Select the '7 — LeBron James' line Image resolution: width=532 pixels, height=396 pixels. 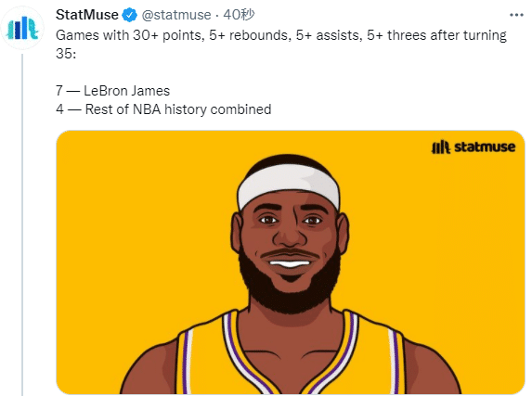(x=112, y=91)
